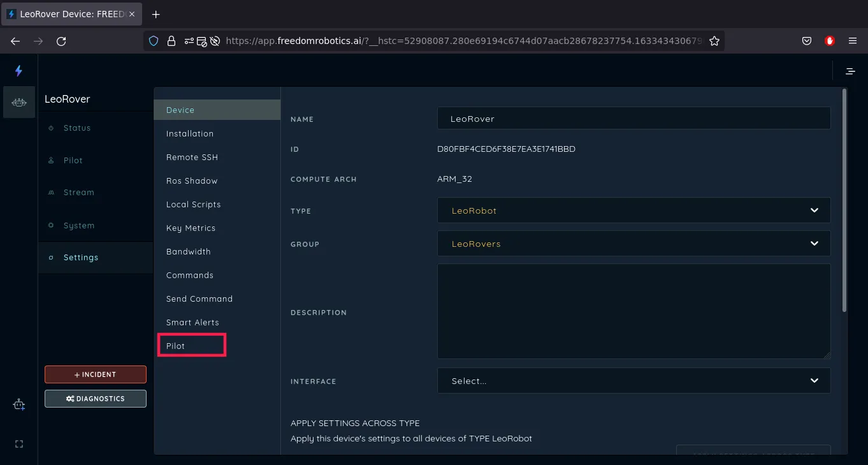Screen dimensions: 868x465
Task: Expand the TYPE dropdown showing LeoRobot
Action: pyautogui.click(x=633, y=210)
